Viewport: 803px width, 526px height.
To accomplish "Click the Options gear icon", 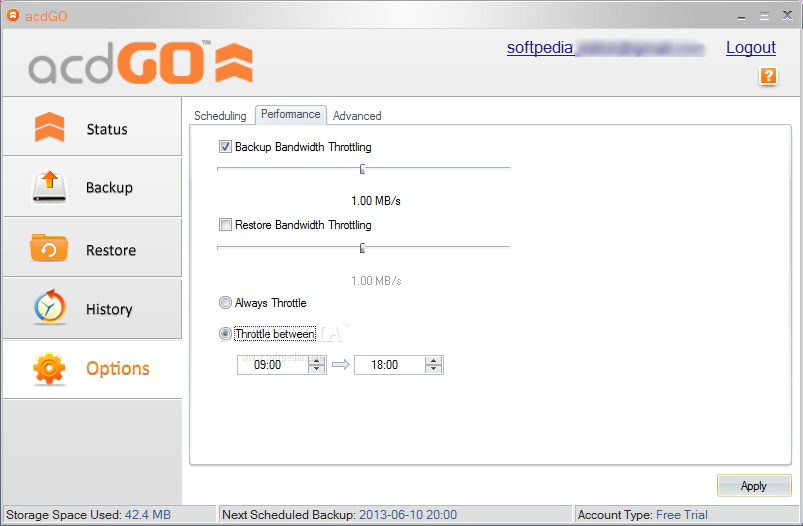I will [49, 368].
